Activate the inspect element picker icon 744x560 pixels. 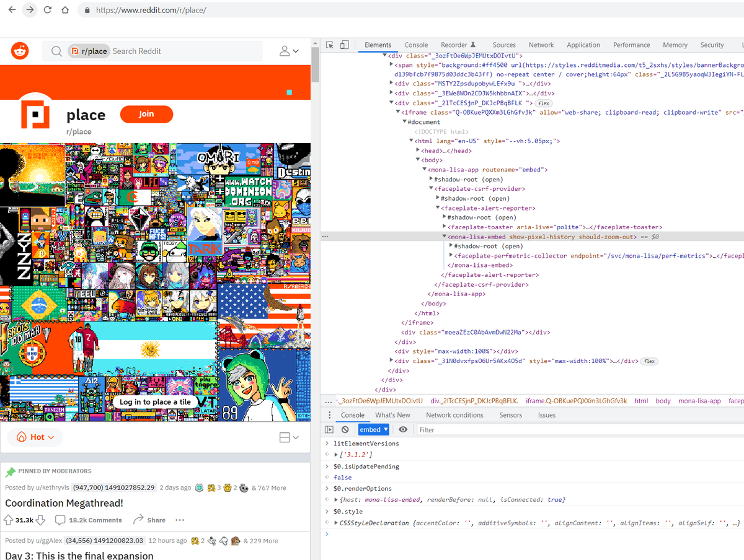click(330, 45)
